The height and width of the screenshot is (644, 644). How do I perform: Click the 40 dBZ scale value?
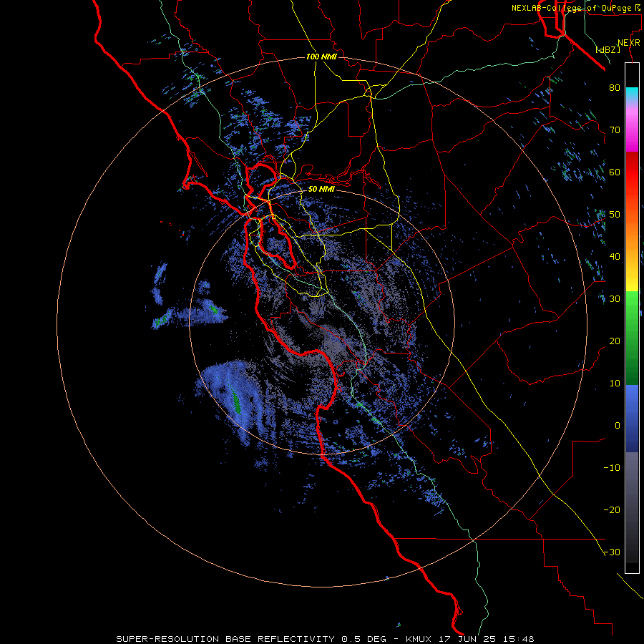coord(615,257)
